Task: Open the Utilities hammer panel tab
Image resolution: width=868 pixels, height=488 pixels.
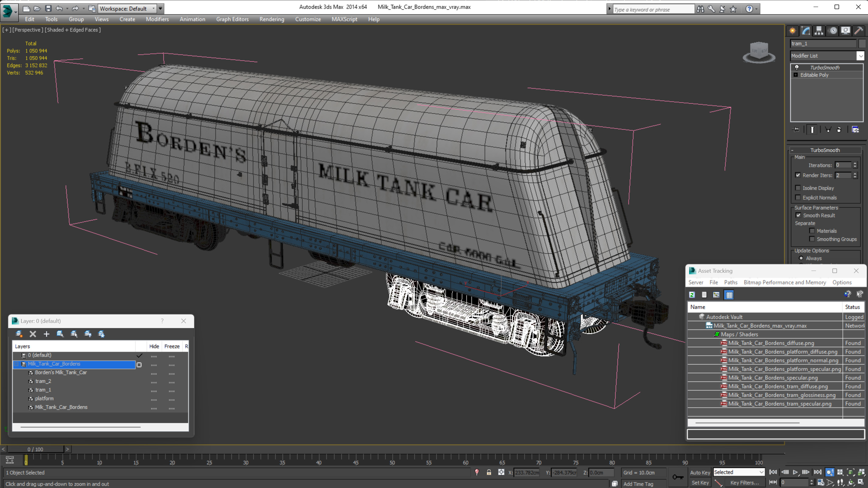Action: (x=859, y=31)
